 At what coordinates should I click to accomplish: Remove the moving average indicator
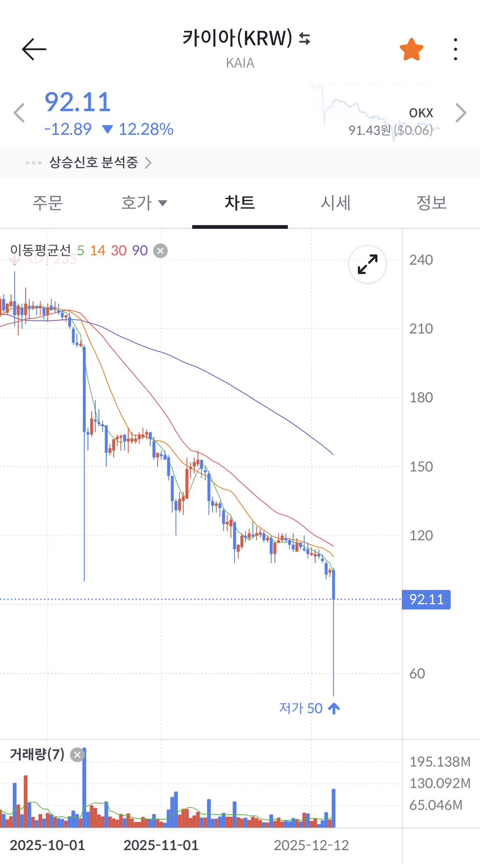[160, 251]
